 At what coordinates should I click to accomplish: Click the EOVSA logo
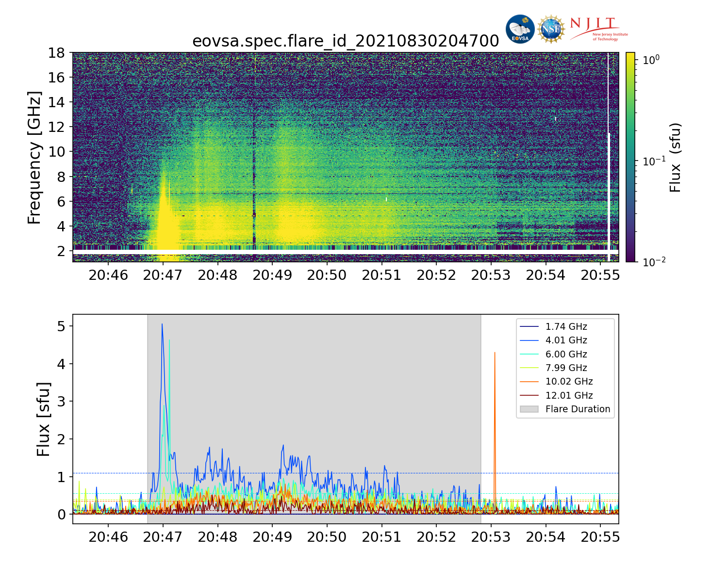click(x=520, y=29)
